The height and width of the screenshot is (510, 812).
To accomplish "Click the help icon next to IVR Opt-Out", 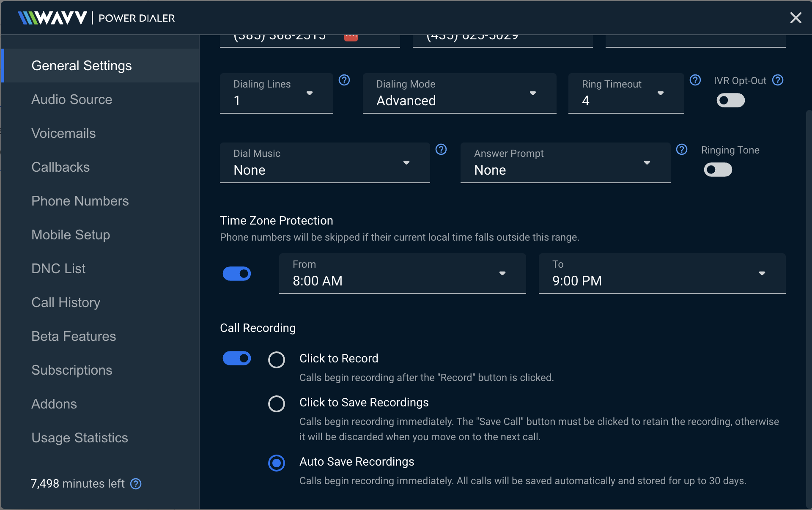I will (x=778, y=80).
